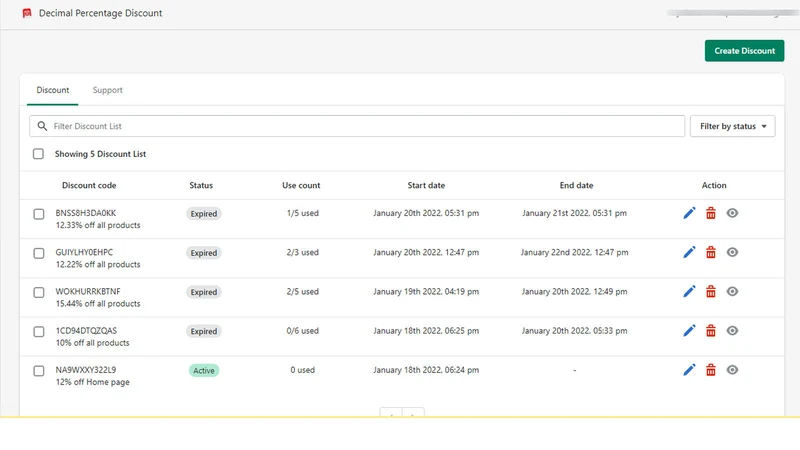Switch to the Discount tab
Viewport: 800px width, 450px height.
(53, 90)
